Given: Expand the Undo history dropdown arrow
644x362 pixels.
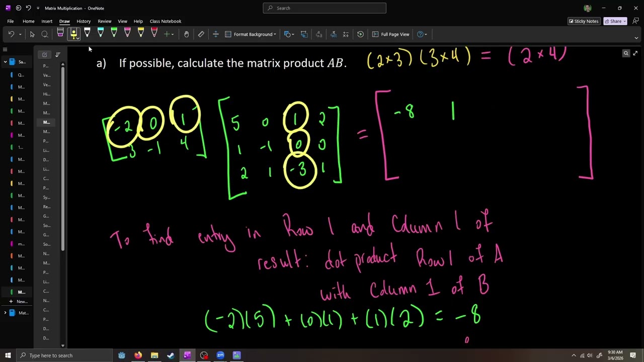Looking at the screenshot, I should [20, 34].
